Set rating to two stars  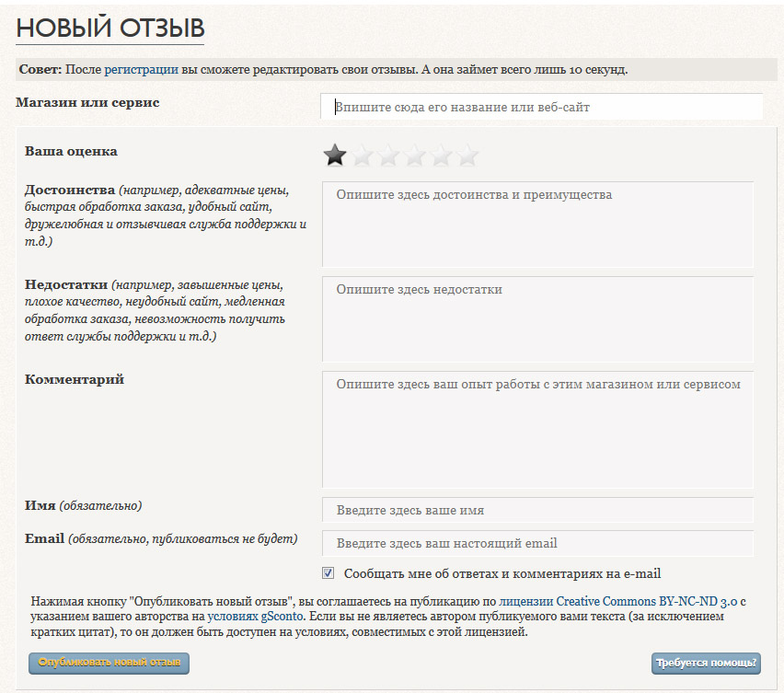click(363, 156)
